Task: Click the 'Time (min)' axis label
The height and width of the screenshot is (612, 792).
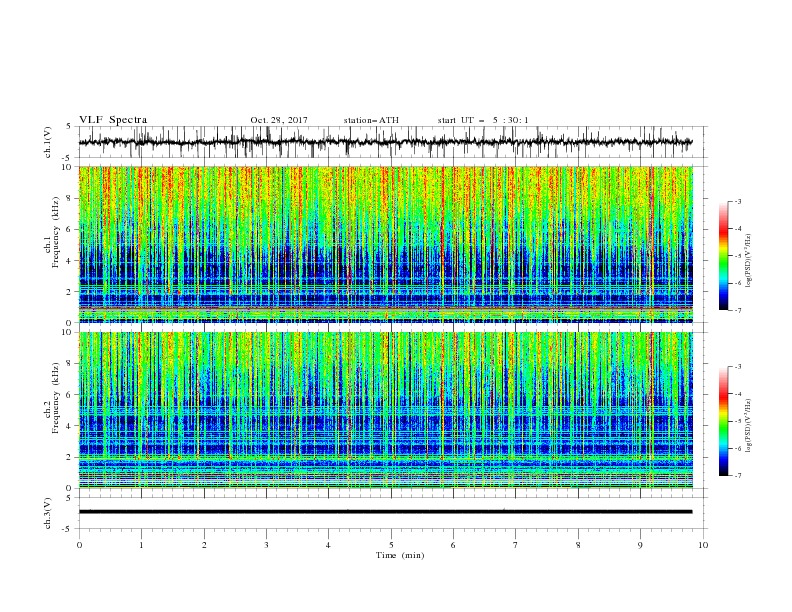Action: pyautogui.click(x=400, y=555)
